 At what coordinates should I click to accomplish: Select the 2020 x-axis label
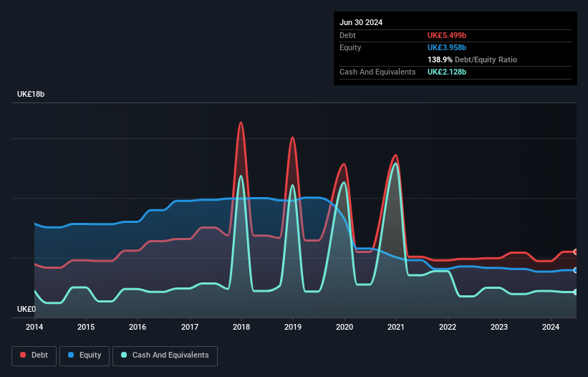[344, 327]
